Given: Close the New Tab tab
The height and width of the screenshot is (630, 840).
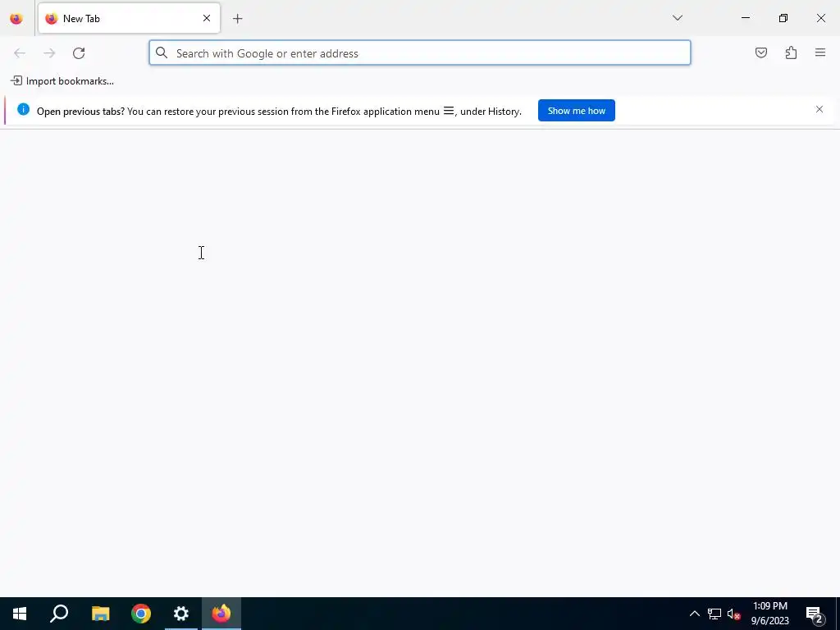Looking at the screenshot, I should point(206,19).
